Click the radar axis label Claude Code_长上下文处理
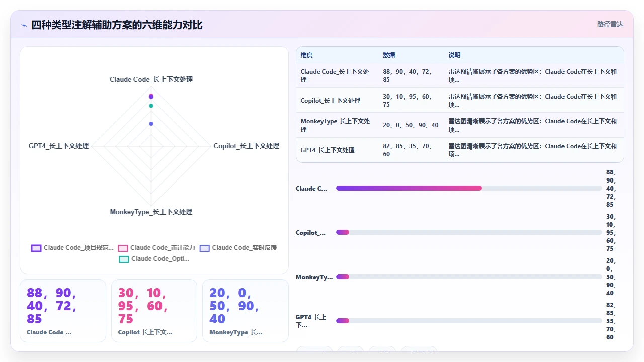The height and width of the screenshot is (362, 644). click(x=151, y=79)
